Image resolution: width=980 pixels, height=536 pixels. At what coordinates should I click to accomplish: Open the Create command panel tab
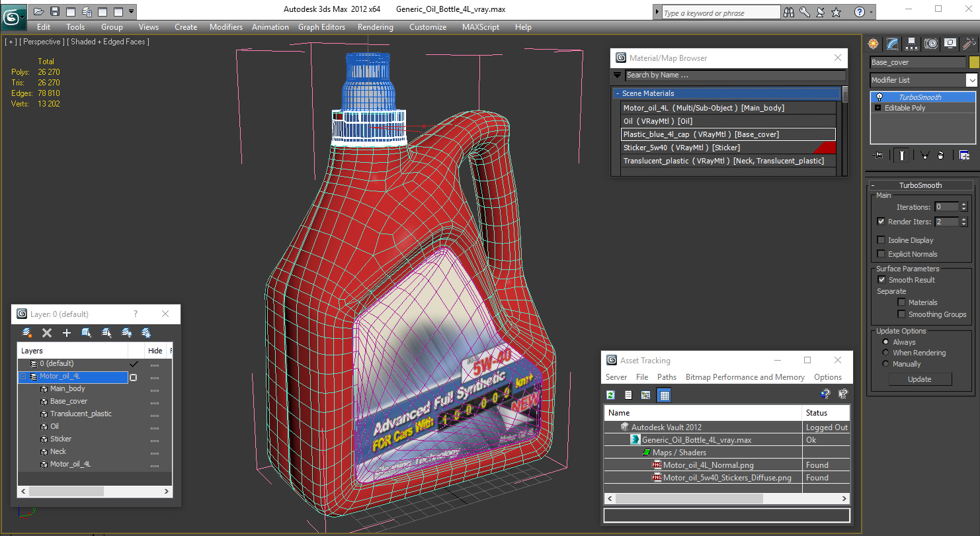pos(874,44)
